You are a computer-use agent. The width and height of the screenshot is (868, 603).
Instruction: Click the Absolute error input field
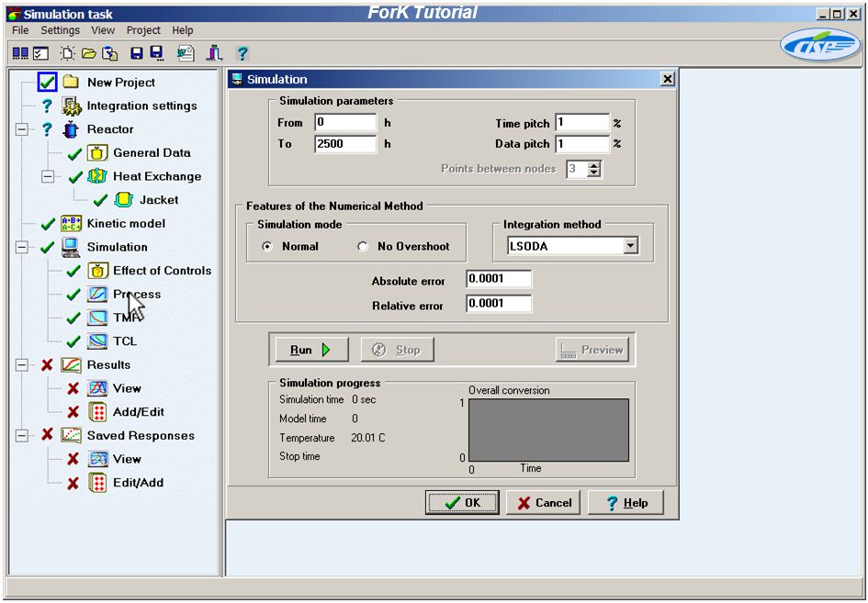point(499,279)
